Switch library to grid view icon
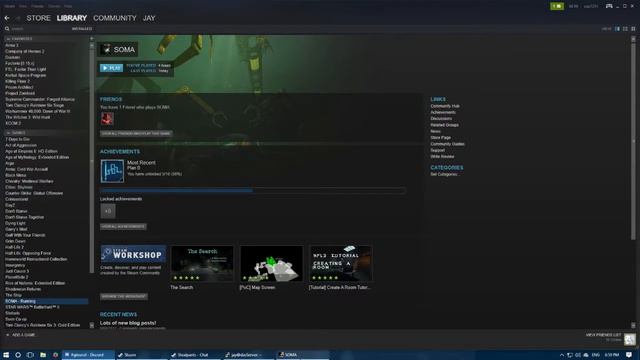This screenshot has height=360, width=640. point(633,29)
